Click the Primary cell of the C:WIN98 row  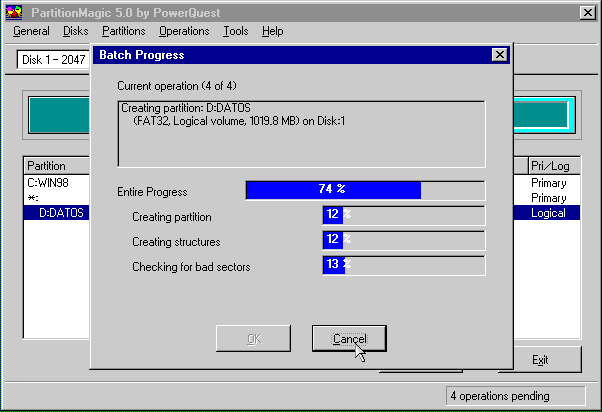click(x=549, y=183)
